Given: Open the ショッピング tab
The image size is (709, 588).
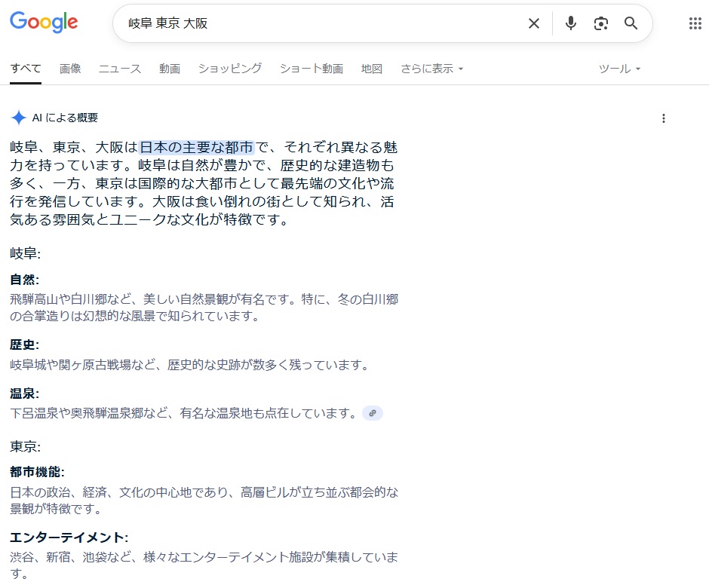Looking at the screenshot, I should click(x=230, y=69).
